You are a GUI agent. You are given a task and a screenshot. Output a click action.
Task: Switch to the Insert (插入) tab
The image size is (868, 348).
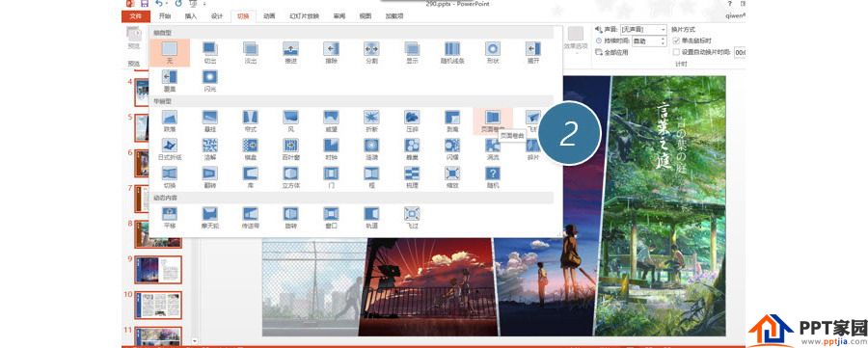tap(190, 16)
